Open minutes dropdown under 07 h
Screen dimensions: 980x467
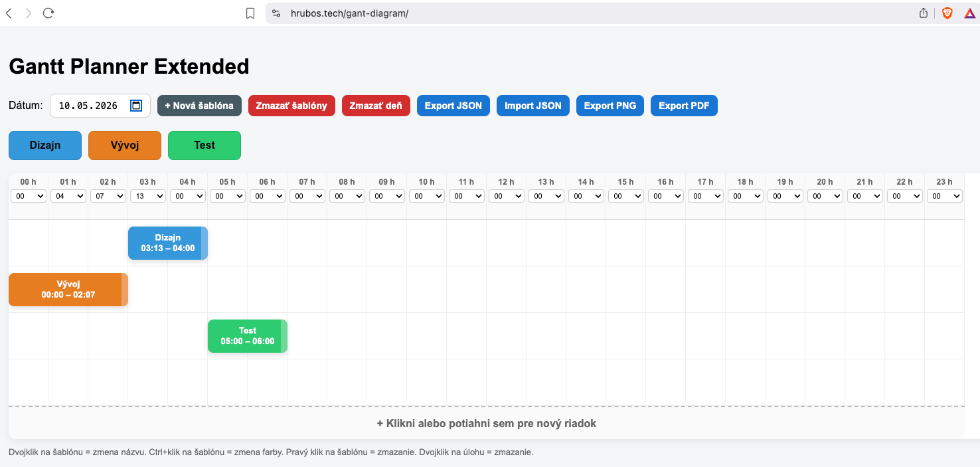coord(307,196)
